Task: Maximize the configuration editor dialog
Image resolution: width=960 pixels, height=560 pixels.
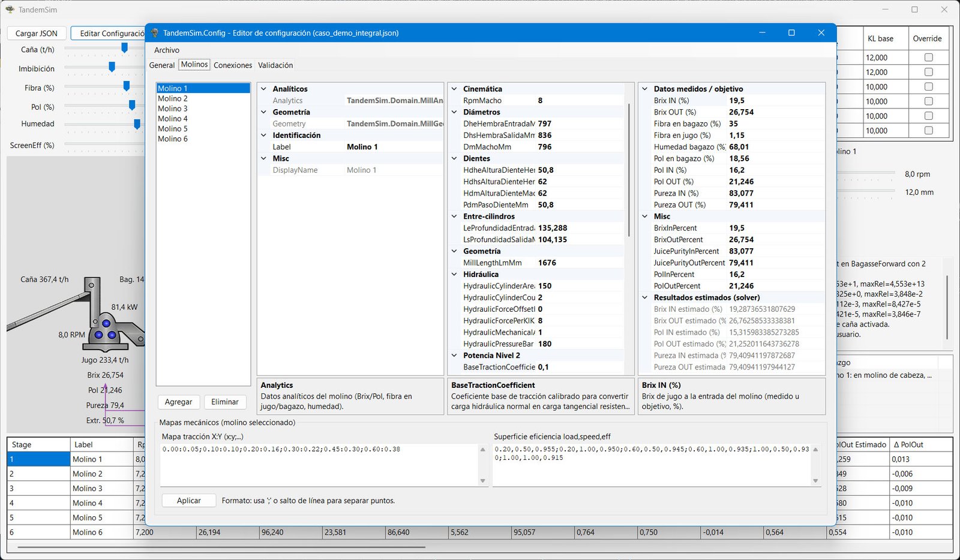Action: (791, 33)
